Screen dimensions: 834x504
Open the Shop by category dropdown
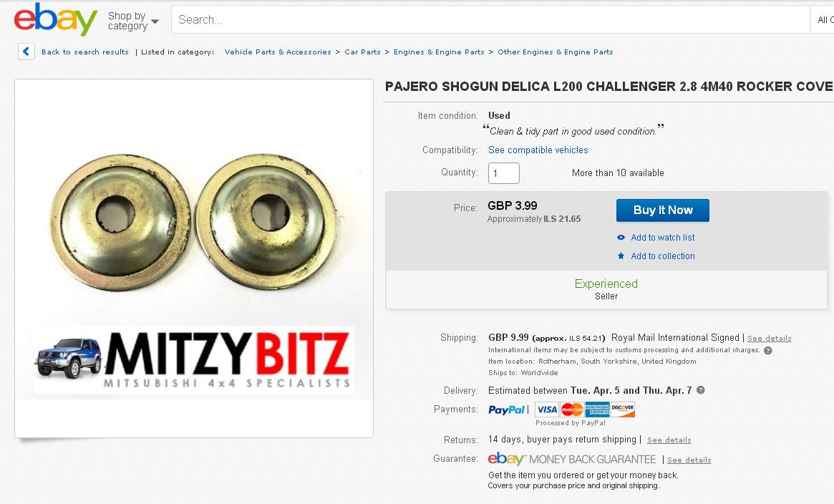coord(133,21)
